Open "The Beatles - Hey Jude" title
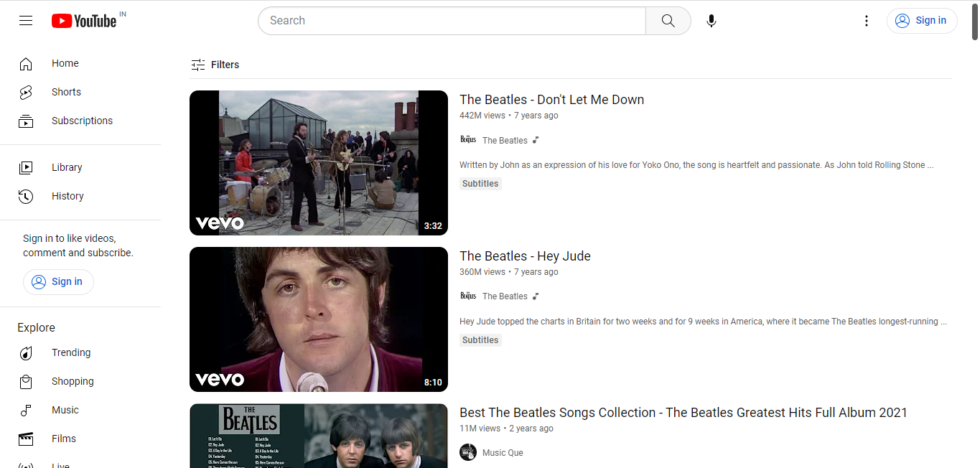Viewport: 980px width, 468px height. tap(525, 256)
